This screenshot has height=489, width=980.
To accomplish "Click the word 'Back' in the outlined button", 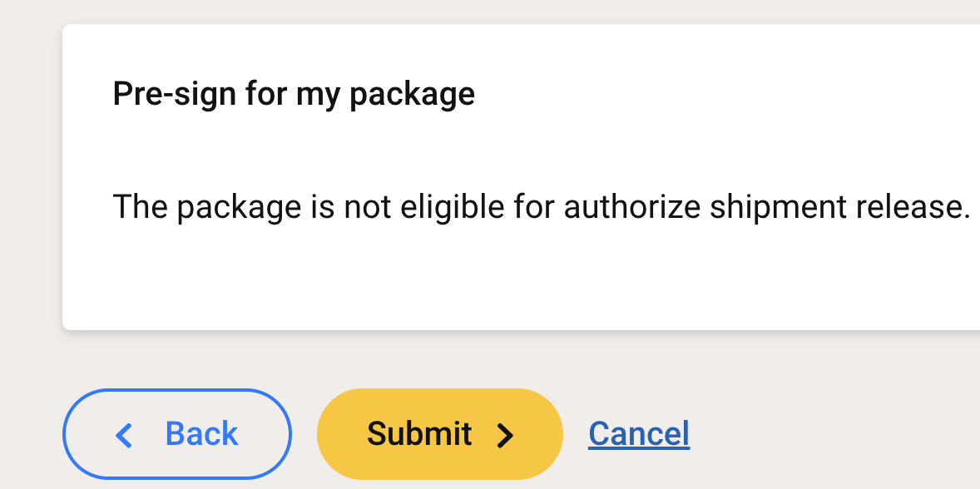I will (201, 434).
